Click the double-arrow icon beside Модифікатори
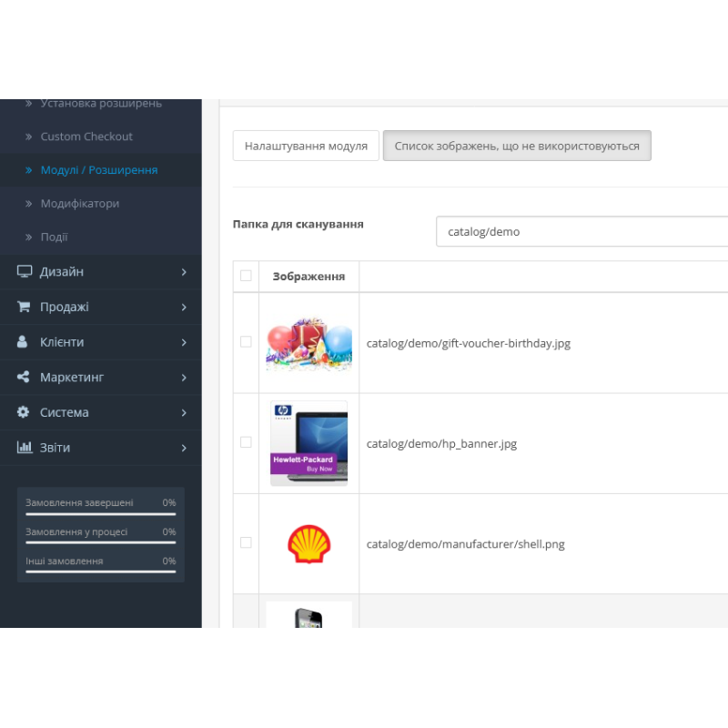Screen dimensions: 728x728 (28, 204)
